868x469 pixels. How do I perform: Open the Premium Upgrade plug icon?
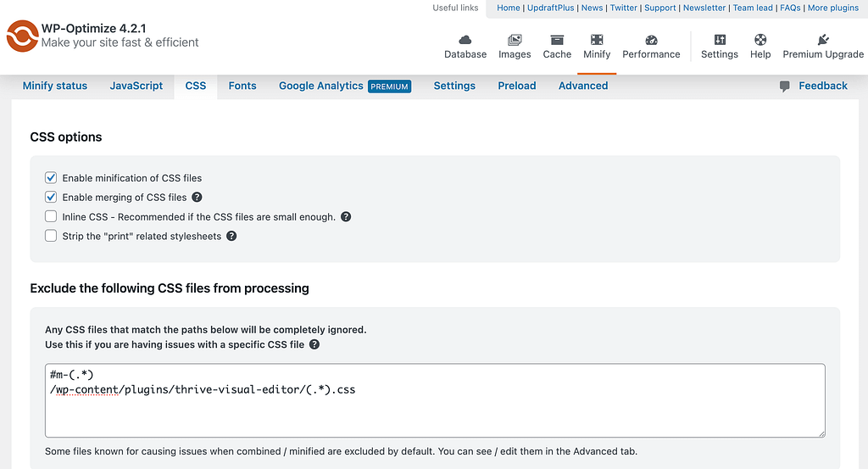(x=823, y=40)
